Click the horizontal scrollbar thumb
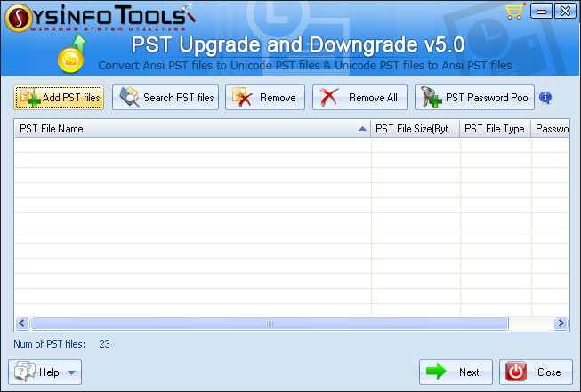 tap(270, 324)
